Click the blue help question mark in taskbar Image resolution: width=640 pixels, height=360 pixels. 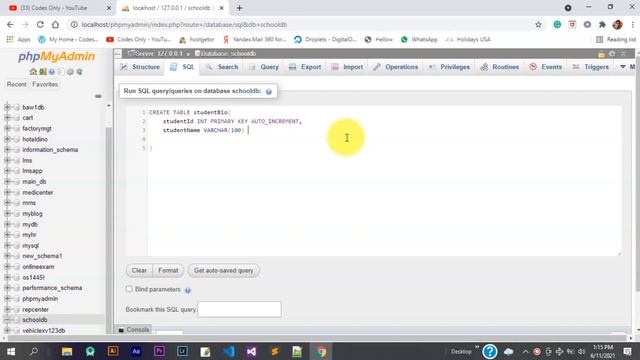pyautogui.click(x=490, y=351)
